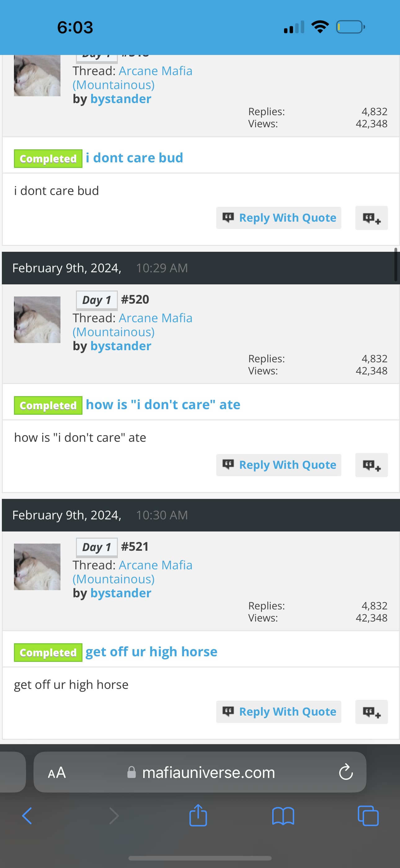The height and width of the screenshot is (868, 400).
Task: Toggle multi-quote on post #520
Action: [x=371, y=465]
